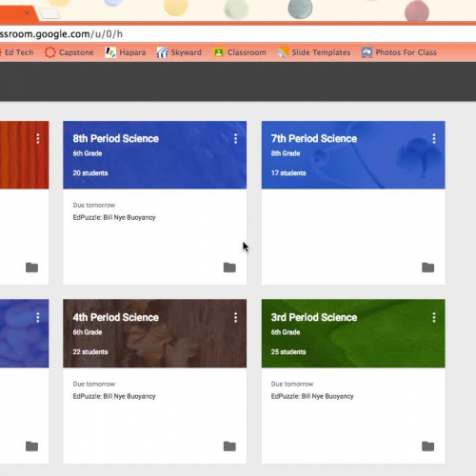Open EdPuzzle assignment in 4th Period Science
The image size is (476, 476).
tap(114, 396)
